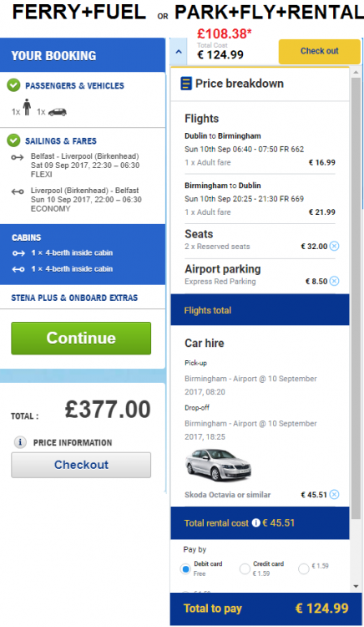This screenshot has height=627, width=364.
Task: Collapse price breakdown with chevron arrow
Action: 179,52
